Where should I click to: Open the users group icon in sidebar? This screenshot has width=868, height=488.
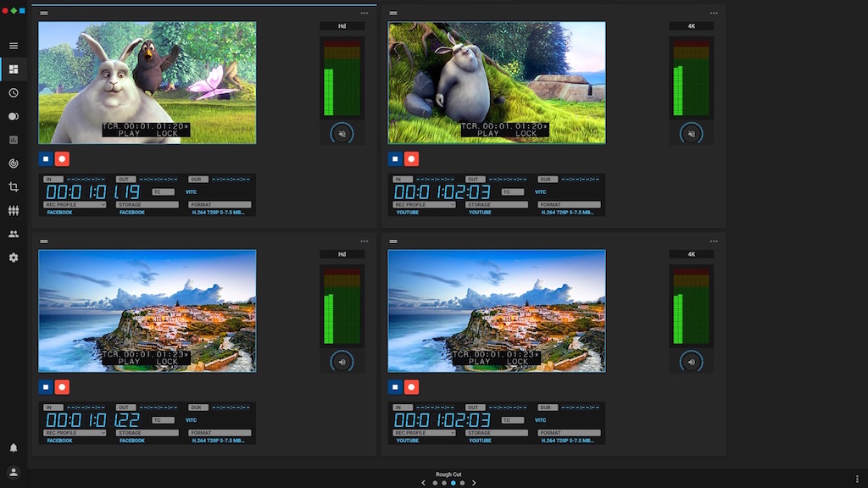[x=14, y=234]
